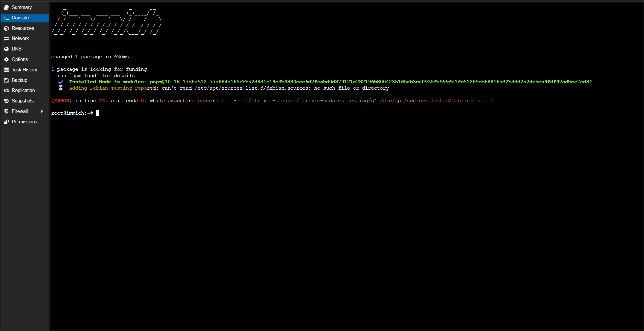Screen dimensions: 644x331
Task: Click the Backup floppy disk icon
Action: (x=6, y=80)
